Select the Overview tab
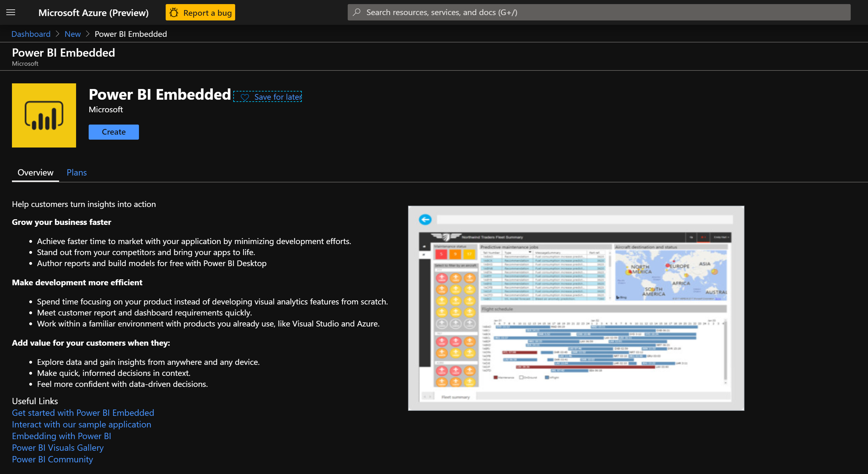868x474 pixels. 35,173
